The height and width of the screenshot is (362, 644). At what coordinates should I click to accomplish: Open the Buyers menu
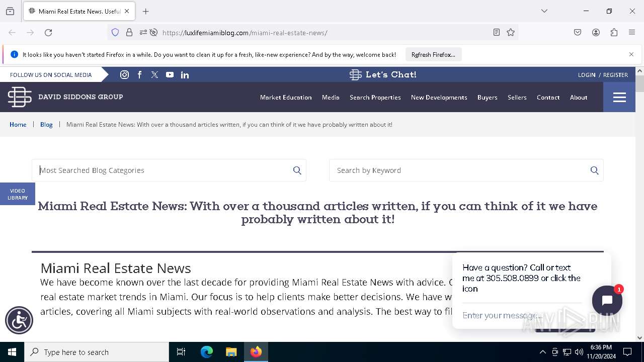coord(488,98)
